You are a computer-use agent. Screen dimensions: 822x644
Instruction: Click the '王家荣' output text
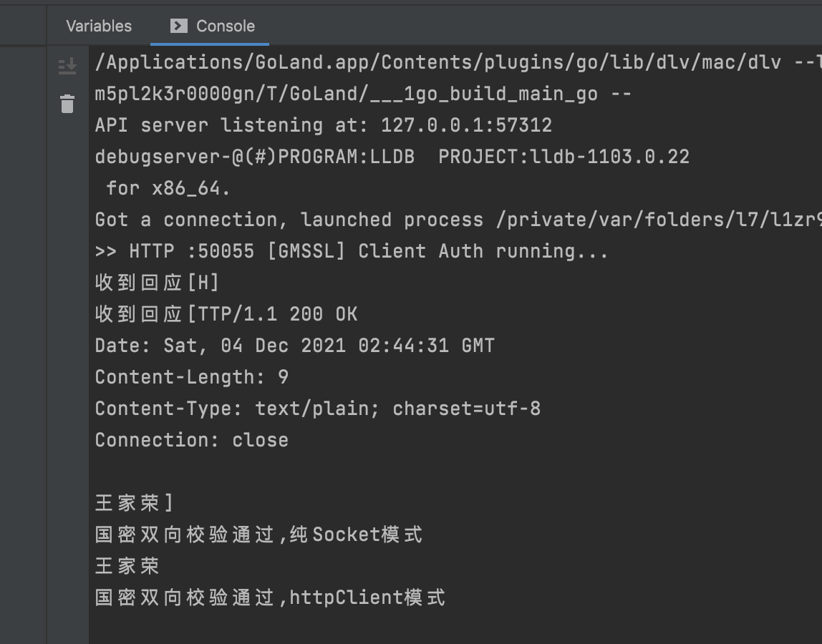coord(125,565)
